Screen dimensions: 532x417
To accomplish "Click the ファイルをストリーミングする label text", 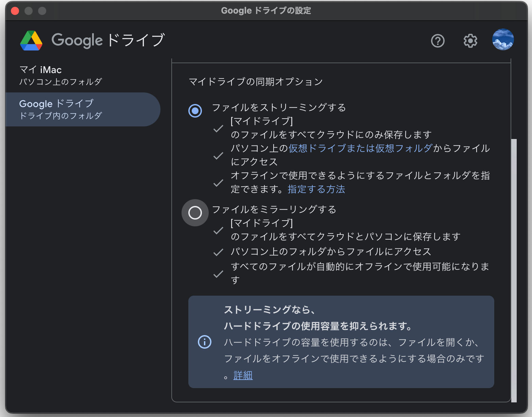I will point(279,107).
